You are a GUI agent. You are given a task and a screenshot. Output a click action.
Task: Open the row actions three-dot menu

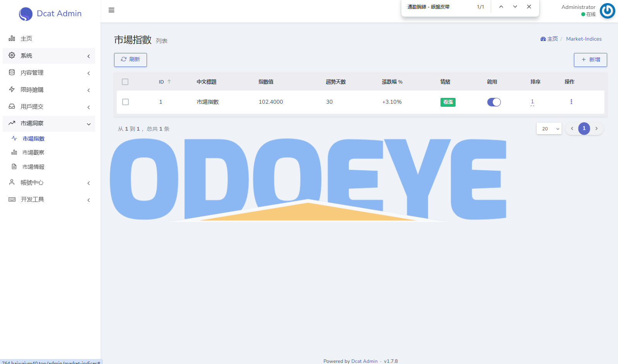[x=571, y=102]
